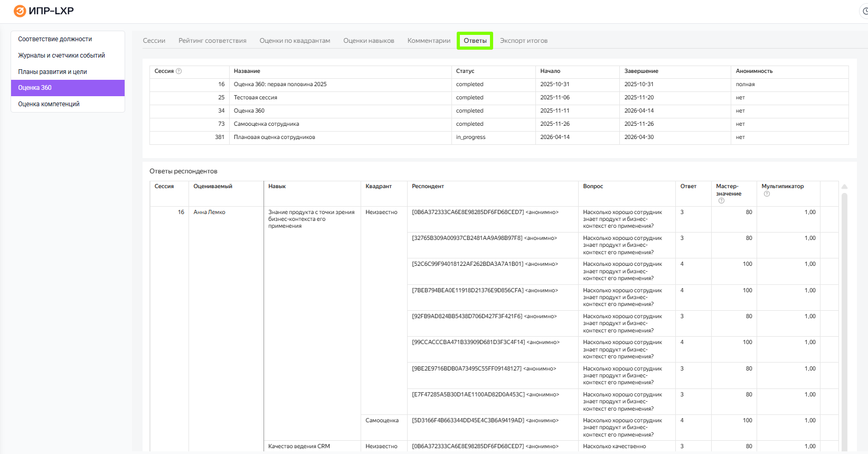Click scroll-up arrow of respondents table
Image resolution: width=868 pixels, height=454 pixels.
coord(844,187)
